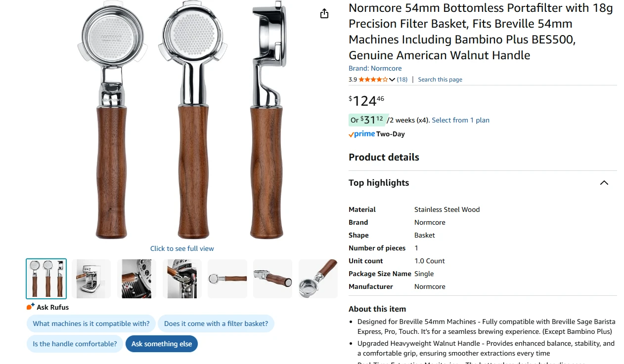Ask 'What machines is it compatible with?'

(91, 324)
